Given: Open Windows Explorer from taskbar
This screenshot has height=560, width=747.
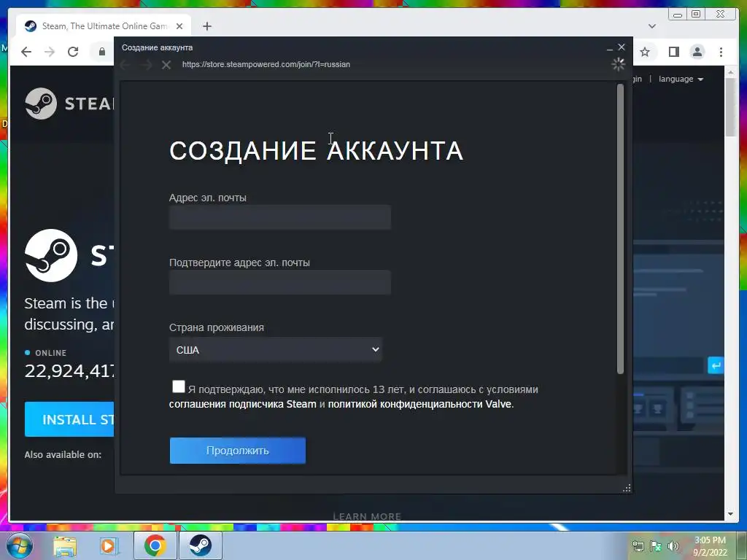Looking at the screenshot, I should pyautogui.click(x=65, y=545).
